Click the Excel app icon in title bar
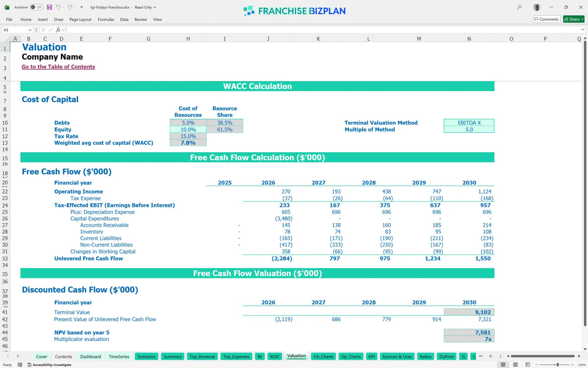588x368 pixels. click(7, 7)
